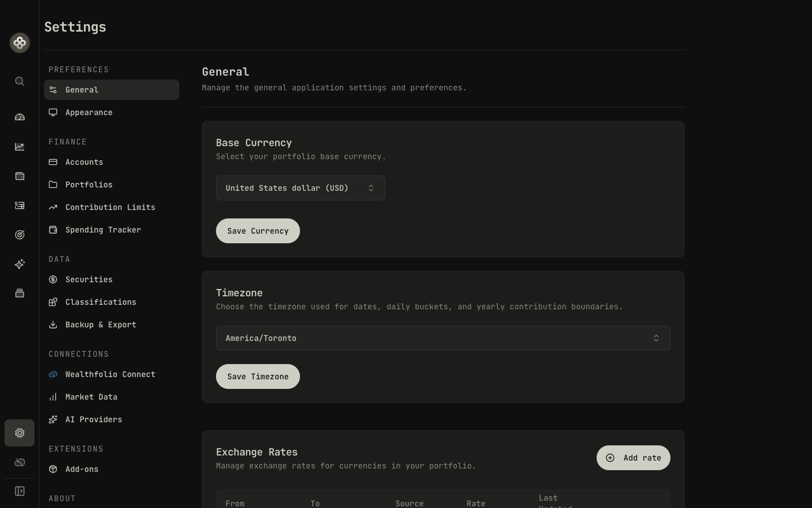Click the Save Currency button
This screenshot has width=812, height=508.
pyautogui.click(x=258, y=231)
